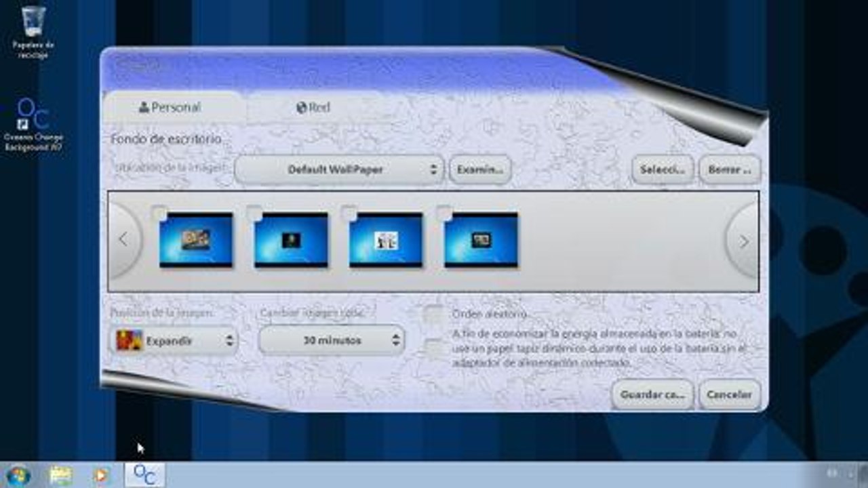Tick the fourth wallpaper thumbnail checkbox
This screenshot has width=868, height=488.
click(445, 213)
